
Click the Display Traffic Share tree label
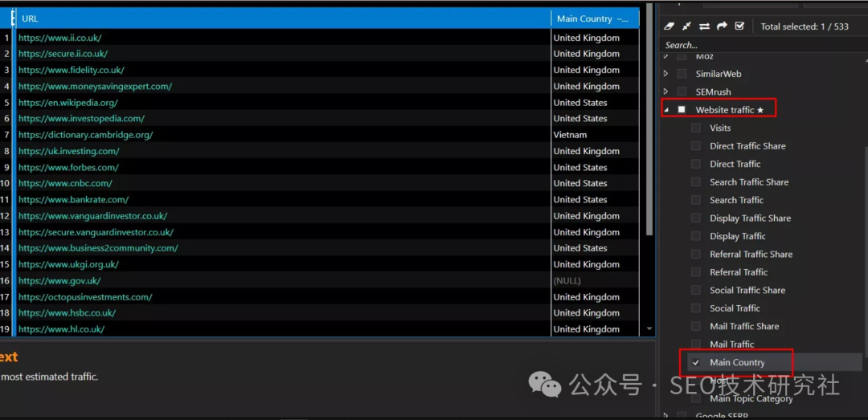tap(751, 218)
